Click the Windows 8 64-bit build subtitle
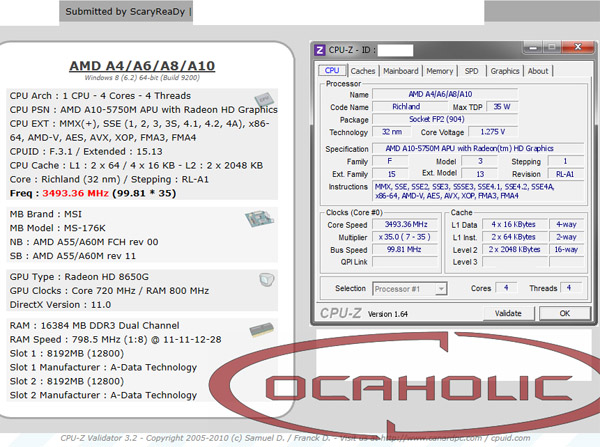This screenshot has height=447, width=600. 142,78
